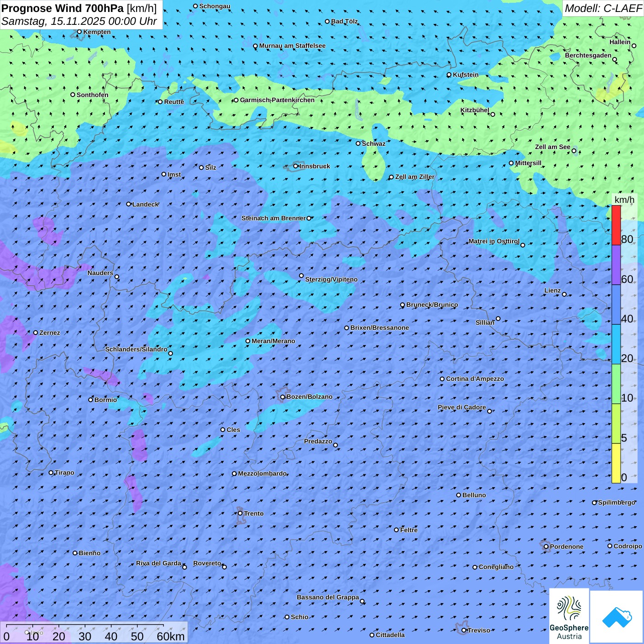The height and width of the screenshot is (644, 644).
Task: Click the Pordenone city label
Action: click(567, 546)
